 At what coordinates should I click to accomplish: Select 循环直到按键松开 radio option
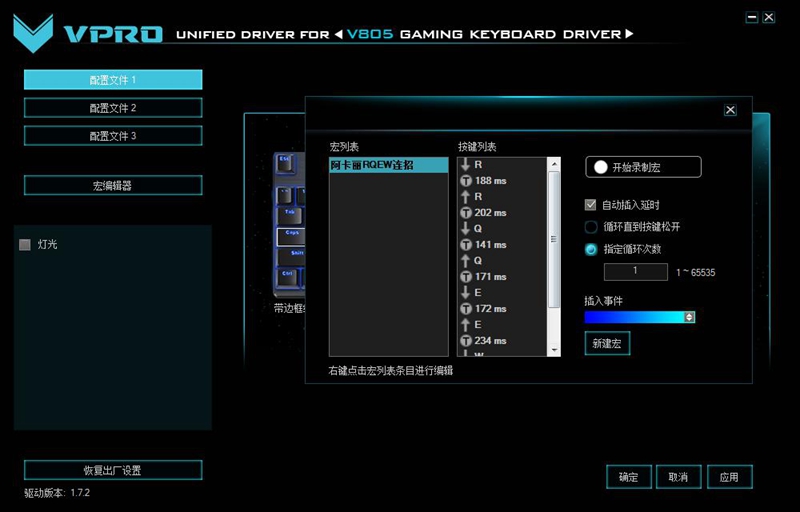click(591, 227)
